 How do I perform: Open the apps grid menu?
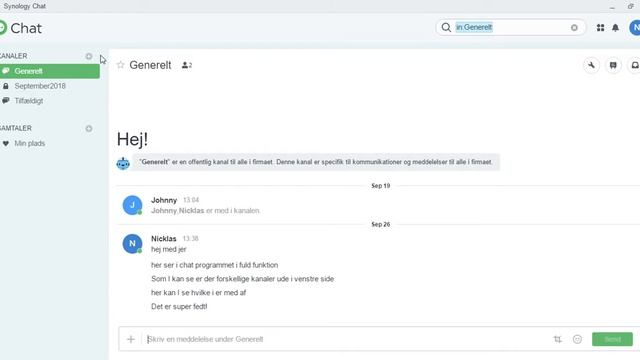coord(600,28)
